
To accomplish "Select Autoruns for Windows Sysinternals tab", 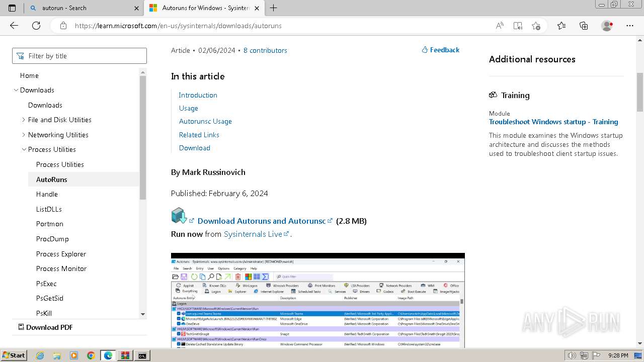I will [x=204, y=8].
